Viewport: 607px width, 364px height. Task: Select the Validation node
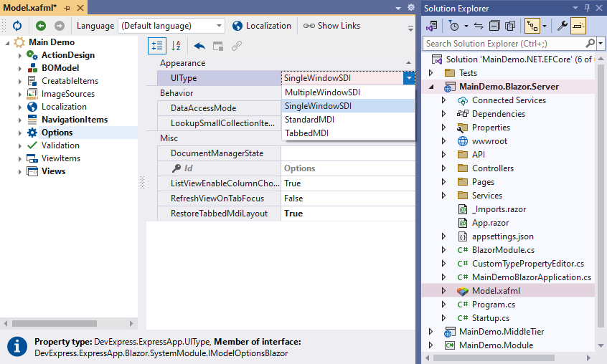[x=60, y=145]
